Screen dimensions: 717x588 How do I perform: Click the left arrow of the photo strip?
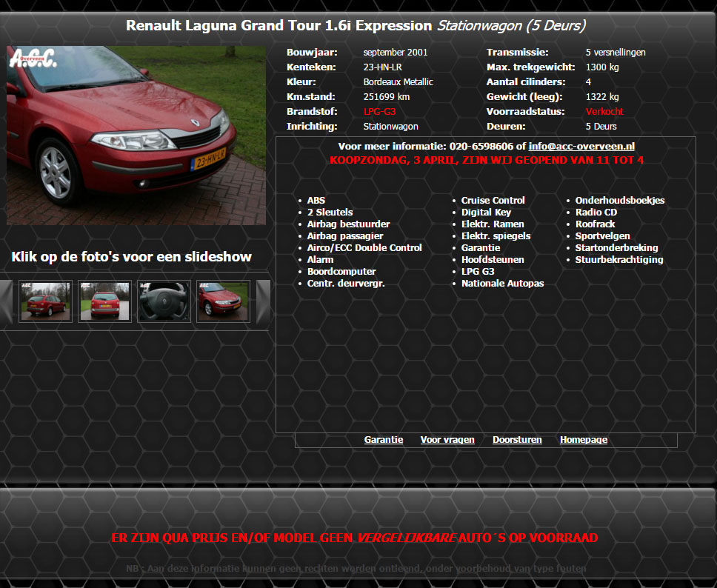pos(7,301)
